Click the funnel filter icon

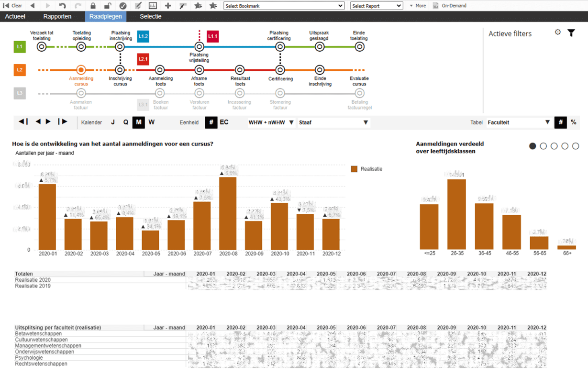point(571,33)
